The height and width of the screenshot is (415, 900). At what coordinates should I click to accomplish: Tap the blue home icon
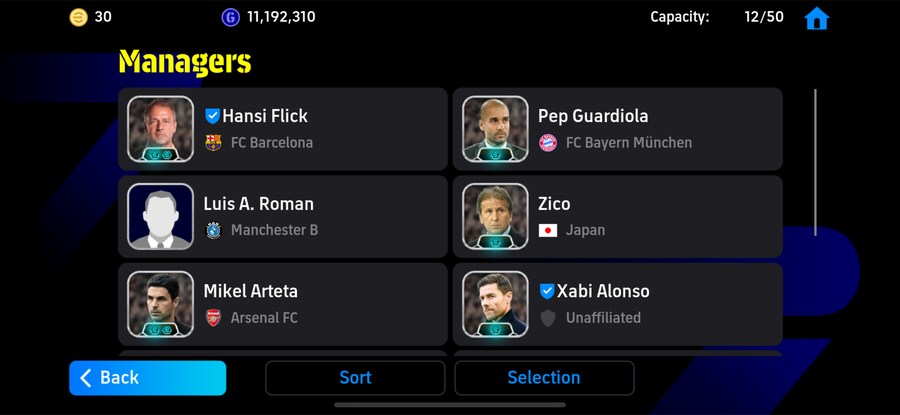pos(817,18)
